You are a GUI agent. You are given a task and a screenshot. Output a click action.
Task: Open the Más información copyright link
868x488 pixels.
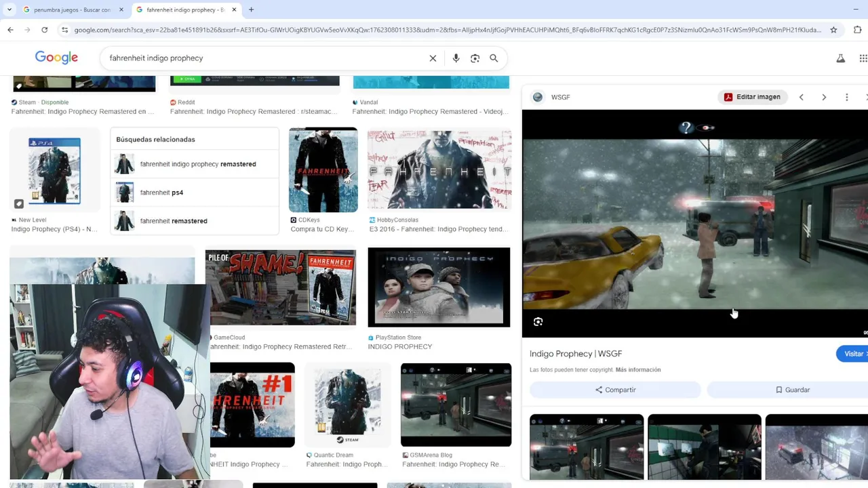coord(638,370)
